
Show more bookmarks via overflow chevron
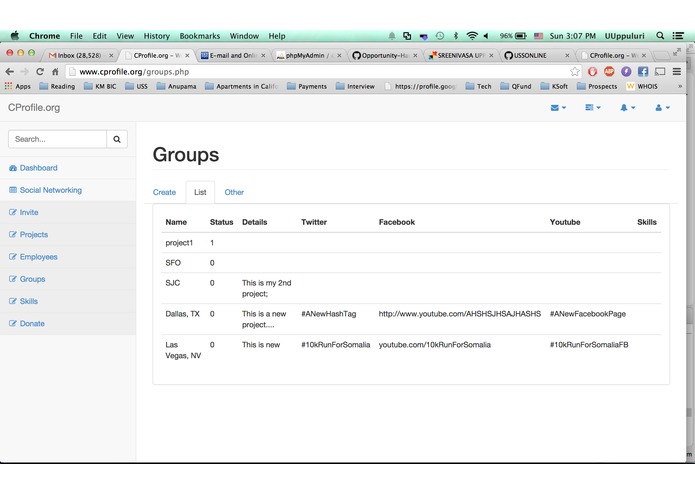[x=680, y=86]
